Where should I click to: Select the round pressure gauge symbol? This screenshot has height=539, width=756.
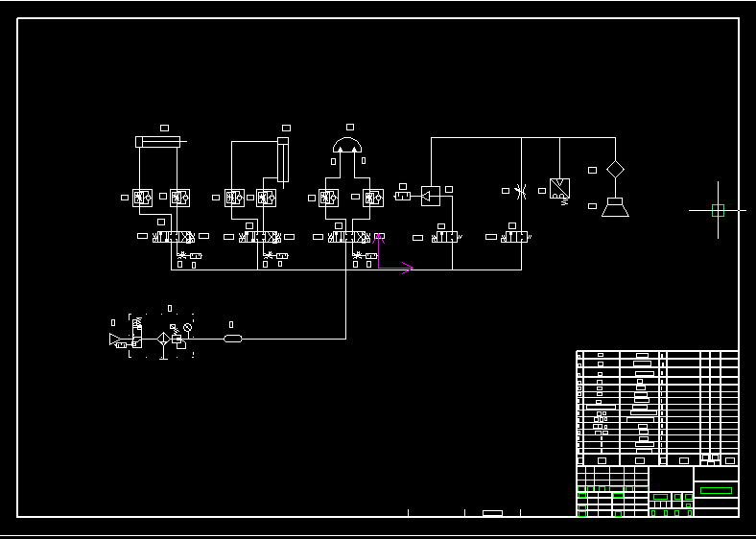click(x=187, y=327)
